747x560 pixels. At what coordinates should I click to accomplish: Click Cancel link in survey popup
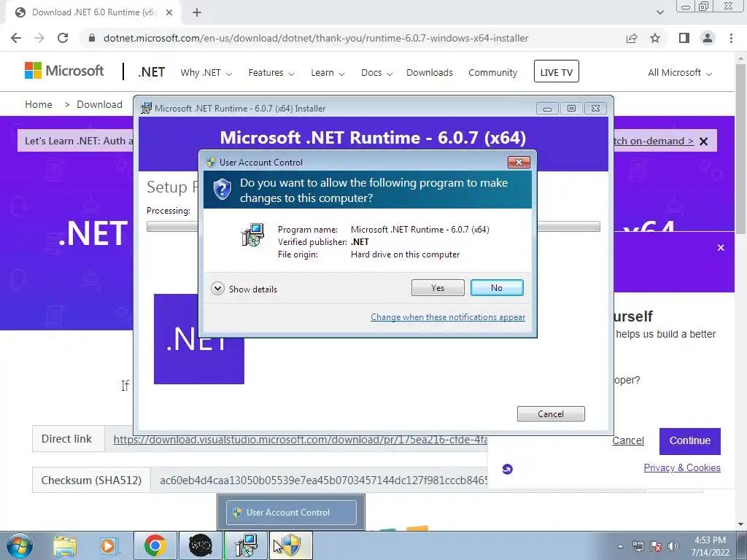628,441
